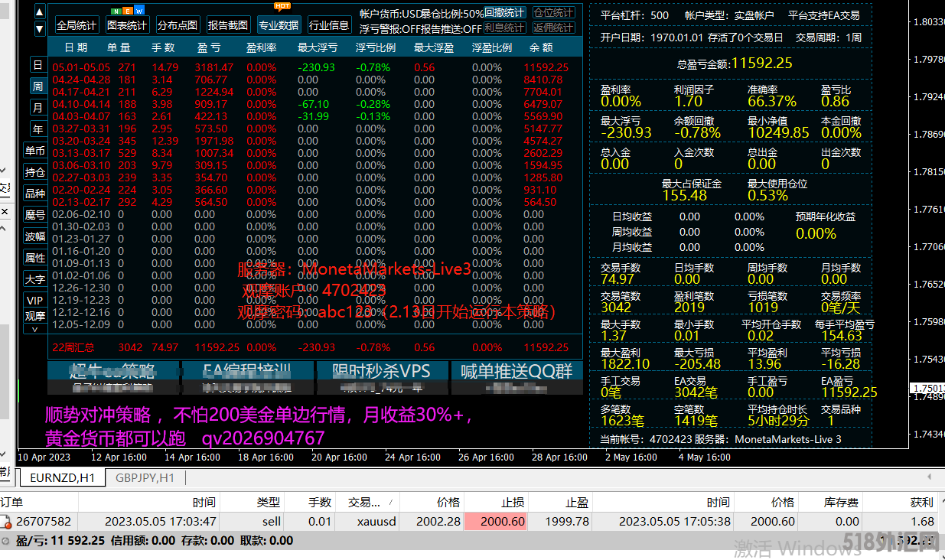Click the 准确率 66.37% value
The width and height of the screenshot is (945, 560).
pos(772,101)
